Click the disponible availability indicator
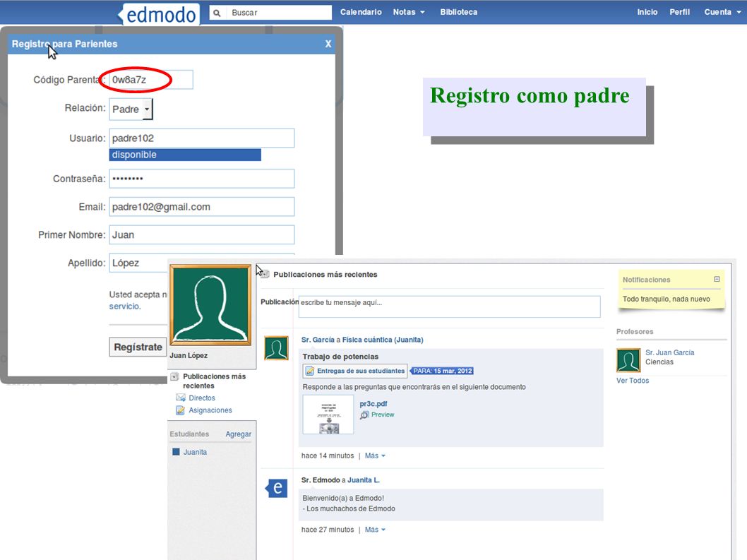 point(185,155)
